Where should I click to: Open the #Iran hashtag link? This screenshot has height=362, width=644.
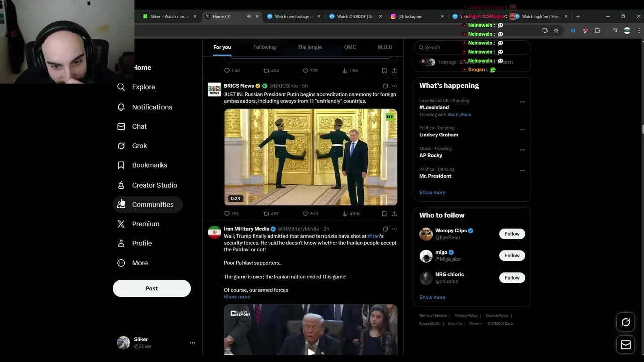[x=374, y=236]
